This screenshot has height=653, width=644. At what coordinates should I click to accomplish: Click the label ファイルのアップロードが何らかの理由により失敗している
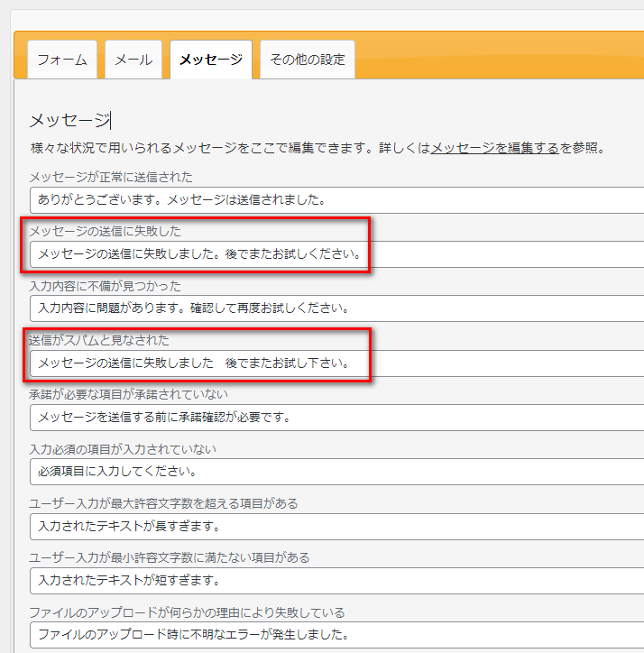(187, 612)
